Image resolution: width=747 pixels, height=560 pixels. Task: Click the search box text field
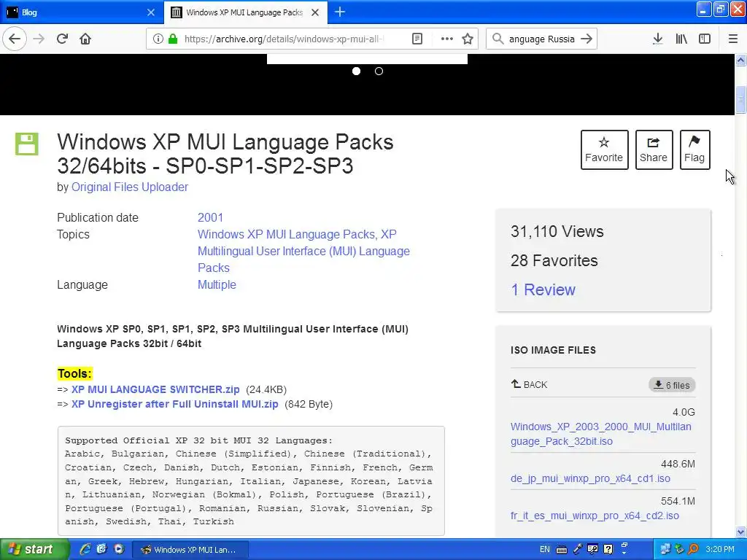tap(542, 39)
